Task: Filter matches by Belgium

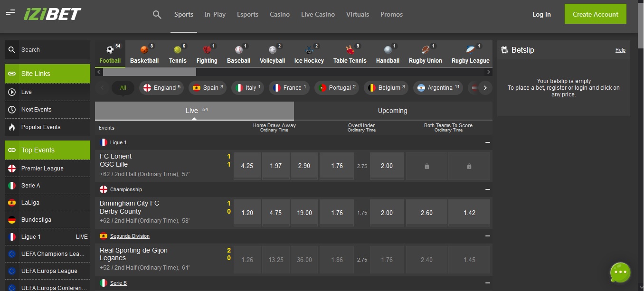Action: click(x=386, y=88)
